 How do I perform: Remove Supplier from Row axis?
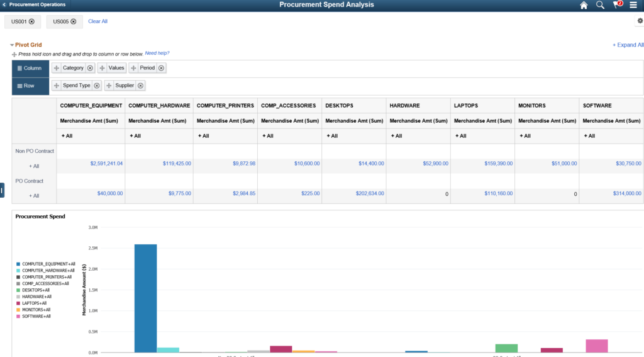pos(140,86)
